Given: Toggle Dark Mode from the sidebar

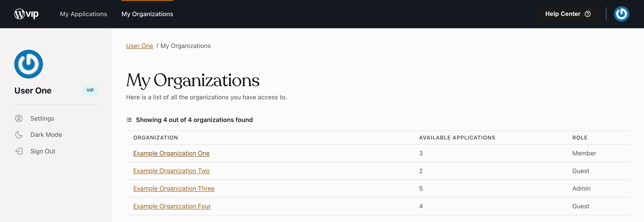Looking at the screenshot, I should point(46,134).
